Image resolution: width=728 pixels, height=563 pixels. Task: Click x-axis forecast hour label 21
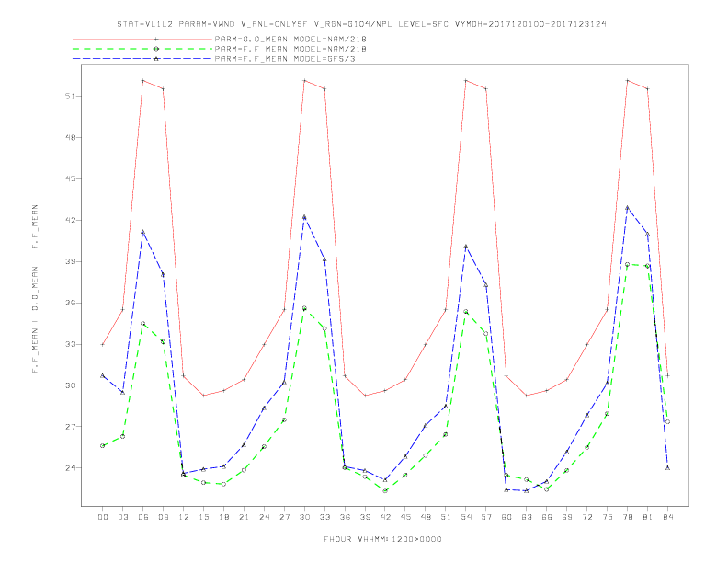244,517
